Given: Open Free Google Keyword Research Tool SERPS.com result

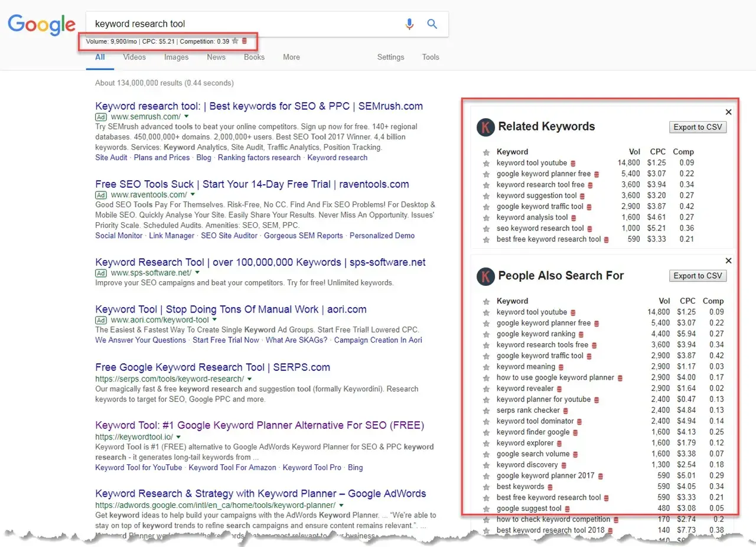Looking at the screenshot, I should click(x=213, y=367).
